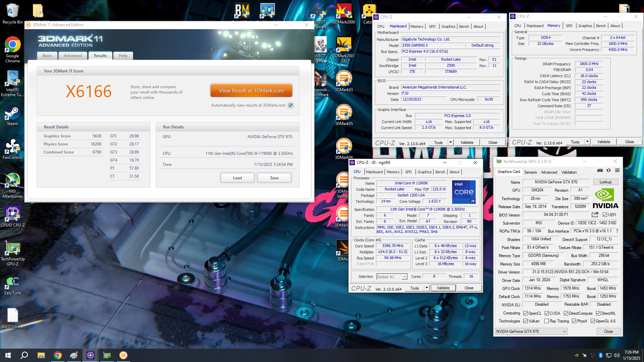This screenshot has height=362, width=644.
Task: Toggle DirectML checkbox
Action: [x=598, y=313]
